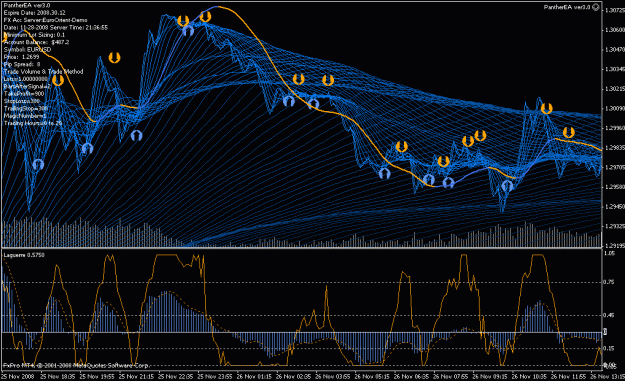Click the 'Minimum Lot Sizing: 0.1' line

point(34,35)
